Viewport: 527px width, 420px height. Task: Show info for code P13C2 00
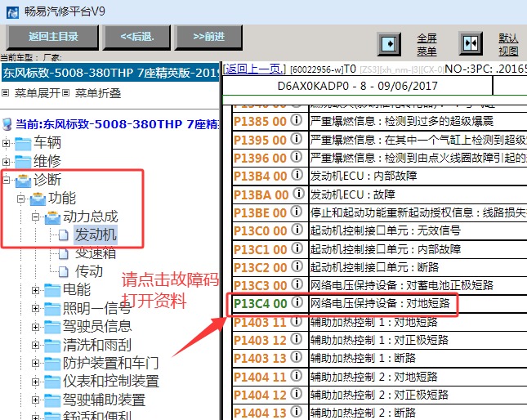click(297, 266)
